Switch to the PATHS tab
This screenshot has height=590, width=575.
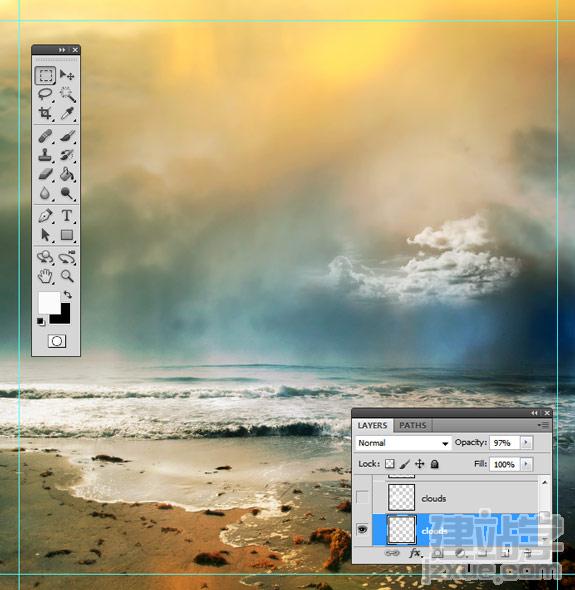pos(413,425)
